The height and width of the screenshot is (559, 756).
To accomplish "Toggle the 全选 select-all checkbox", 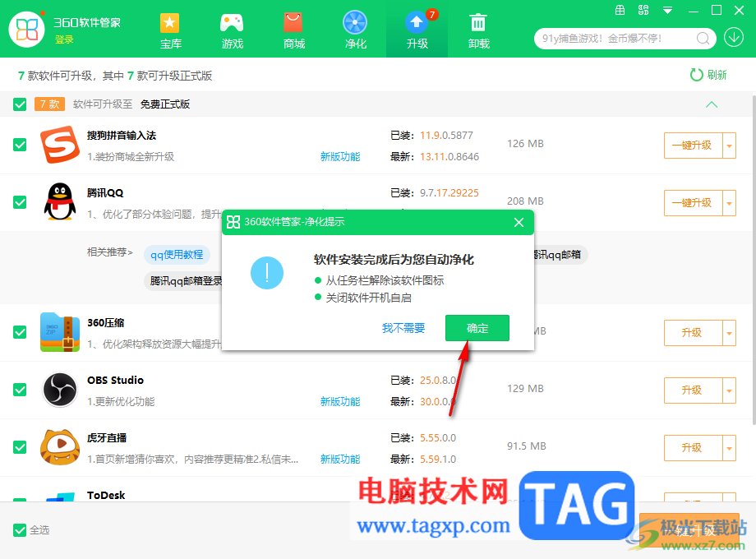I will coord(20,530).
